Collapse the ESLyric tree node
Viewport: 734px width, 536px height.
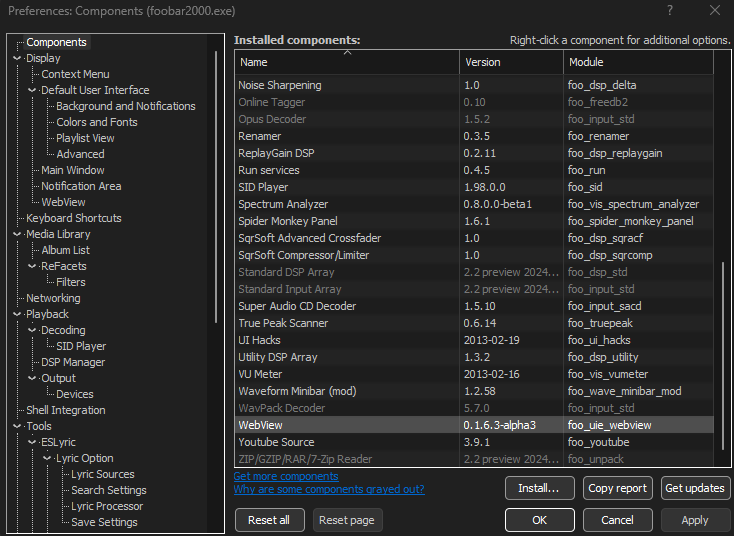32,442
